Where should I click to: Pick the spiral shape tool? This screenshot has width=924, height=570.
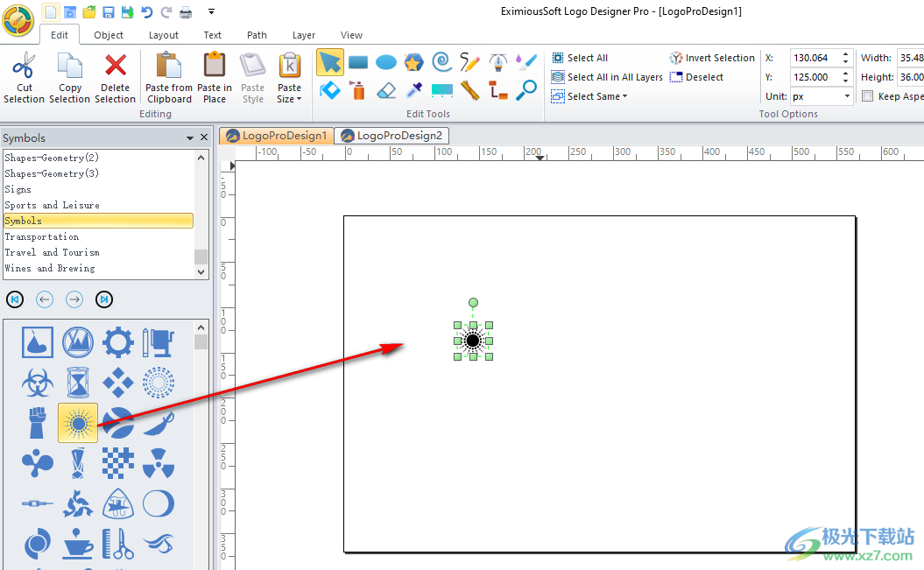click(x=442, y=62)
